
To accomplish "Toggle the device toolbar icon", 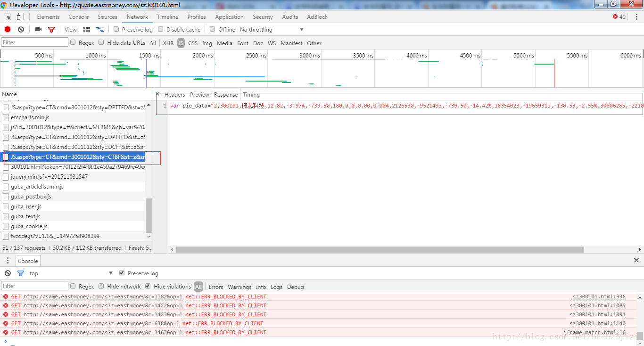I will coord(20,16).
